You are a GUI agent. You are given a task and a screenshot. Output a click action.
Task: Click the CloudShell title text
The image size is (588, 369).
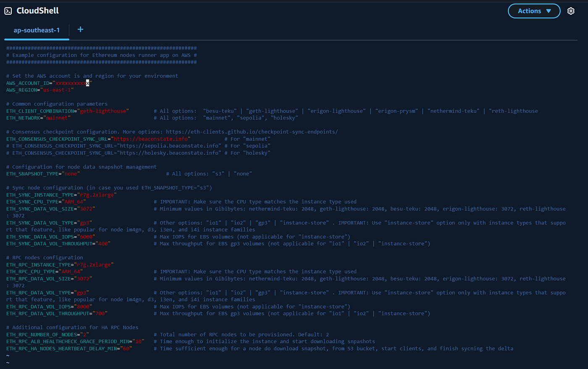38,11
